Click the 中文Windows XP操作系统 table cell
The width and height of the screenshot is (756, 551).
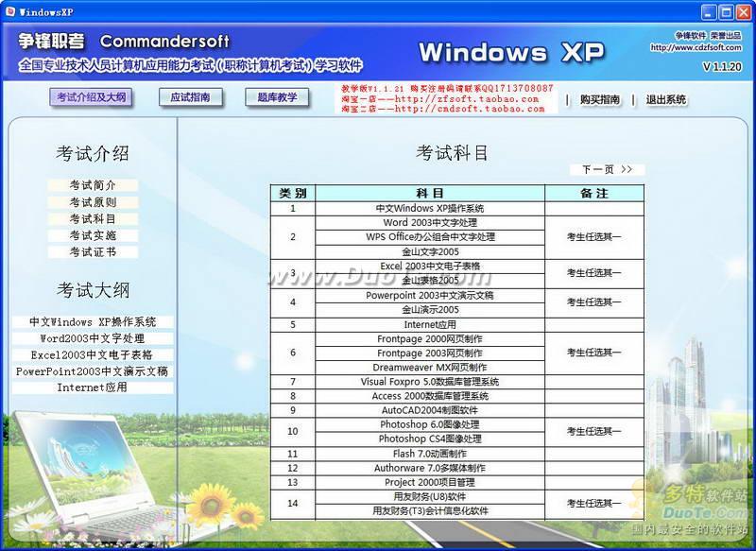[430, 208]
